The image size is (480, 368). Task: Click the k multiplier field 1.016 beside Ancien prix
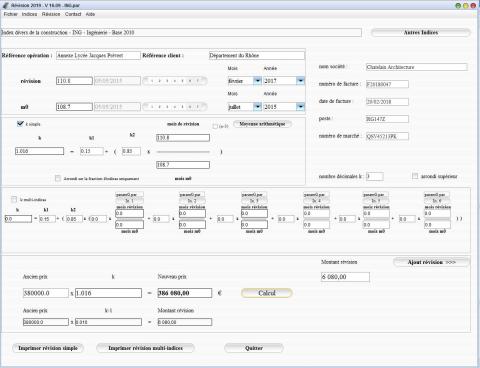(x=108, y=293)
